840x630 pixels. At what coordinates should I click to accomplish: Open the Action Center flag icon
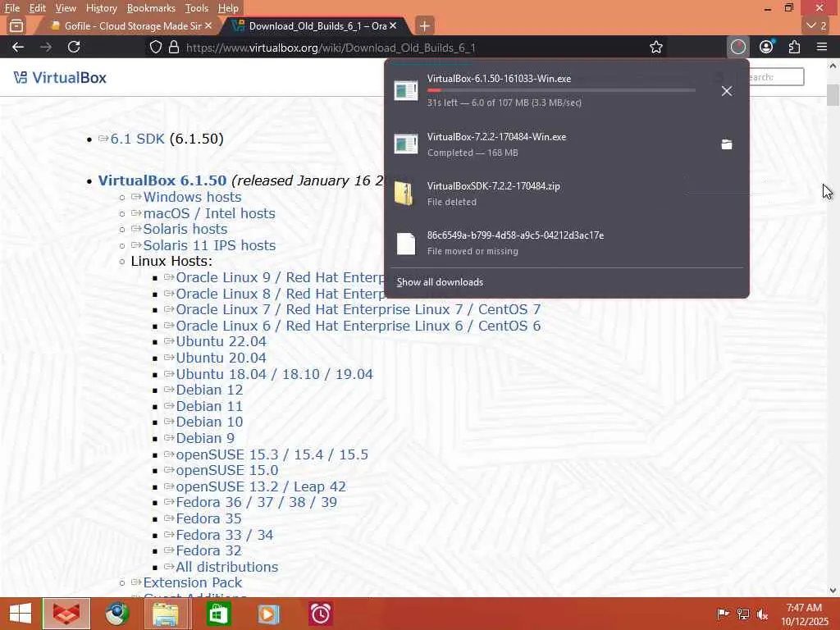click(723, 614)
